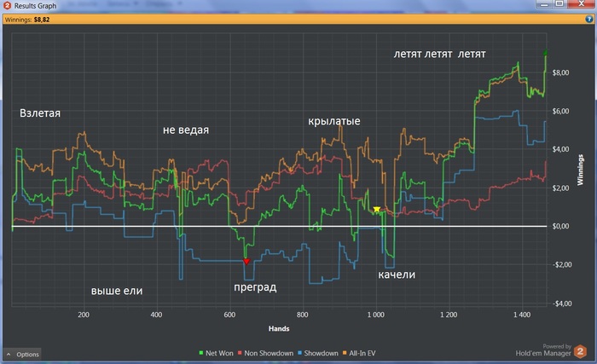Click the -$2,00 axis label
The width and height of the screenshot is (597, 364).
coord(561,264)
